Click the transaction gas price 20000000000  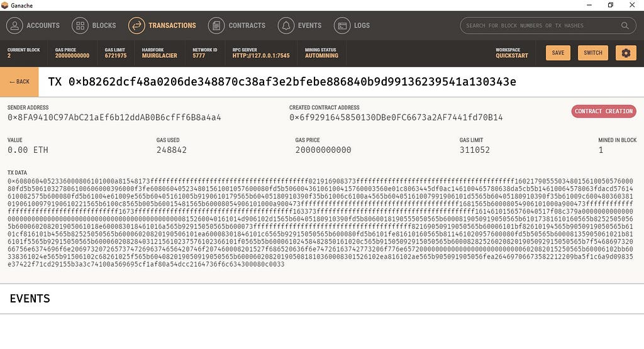(323, 150)
